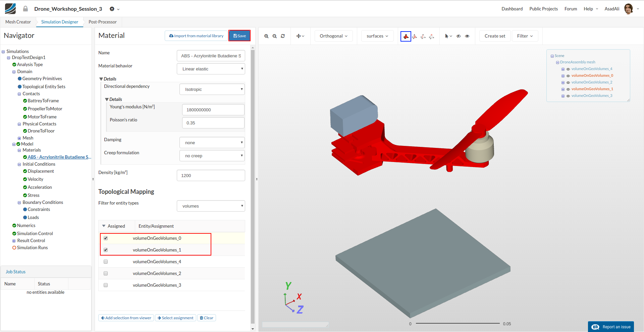Click the zoom in magnifier icon
Image resolution: width=644 pixels, height=332 pixels.
click(x=266, y=36)
